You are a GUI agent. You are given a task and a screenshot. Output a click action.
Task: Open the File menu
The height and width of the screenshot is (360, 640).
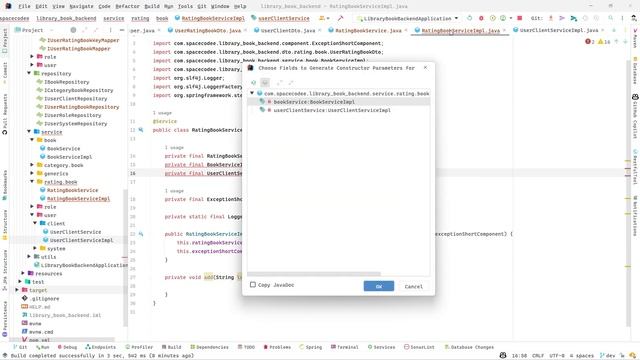click(x=24, y=6)
